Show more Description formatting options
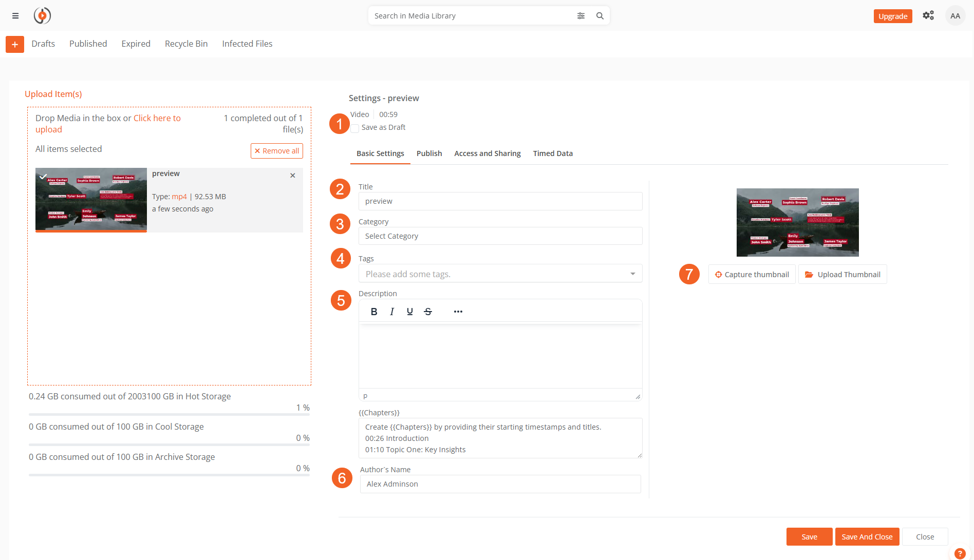The height and width of the screenshot is (560, 974). point(458,312)
